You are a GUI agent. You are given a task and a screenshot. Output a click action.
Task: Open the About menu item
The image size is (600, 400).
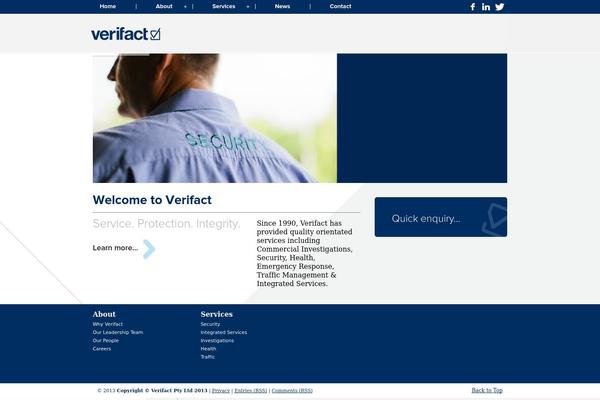click(x=164, y=7)
